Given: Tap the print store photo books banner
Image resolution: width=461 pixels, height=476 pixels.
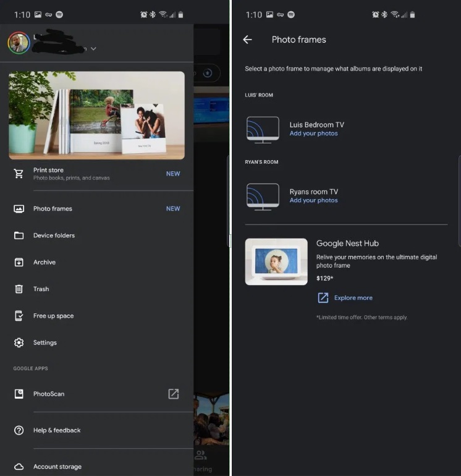Looking at the screenshot, I should pos(97,116).
